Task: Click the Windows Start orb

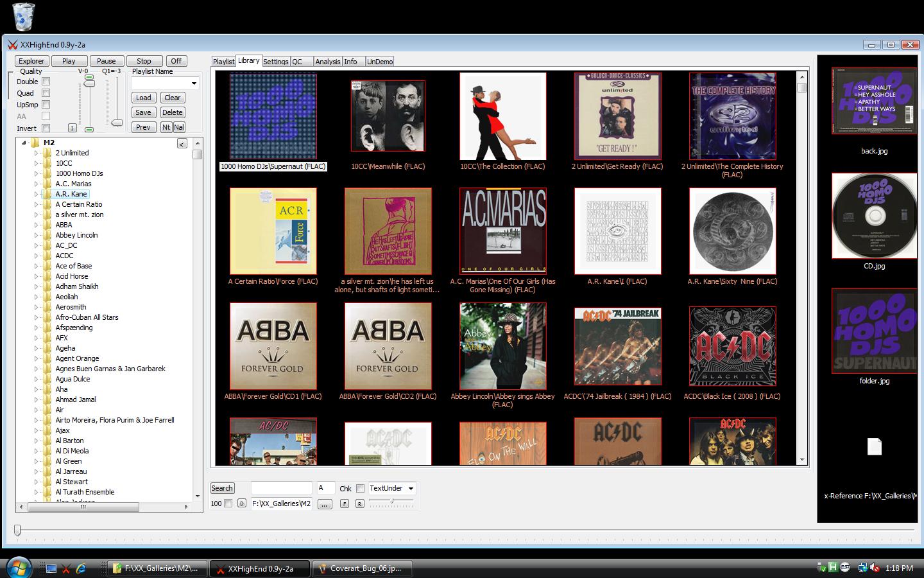Action: tap(18, 568)
